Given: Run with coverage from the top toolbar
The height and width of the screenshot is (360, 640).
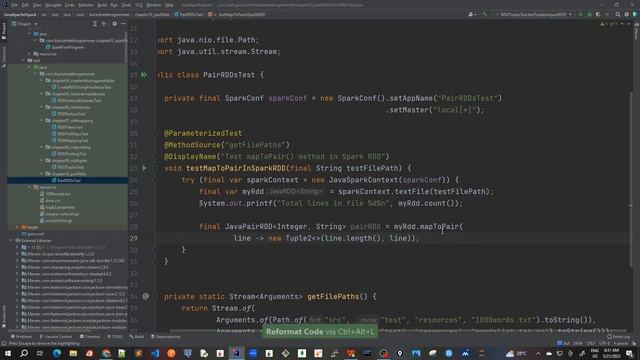Looking at the screenshot, I should pos(598,14).
